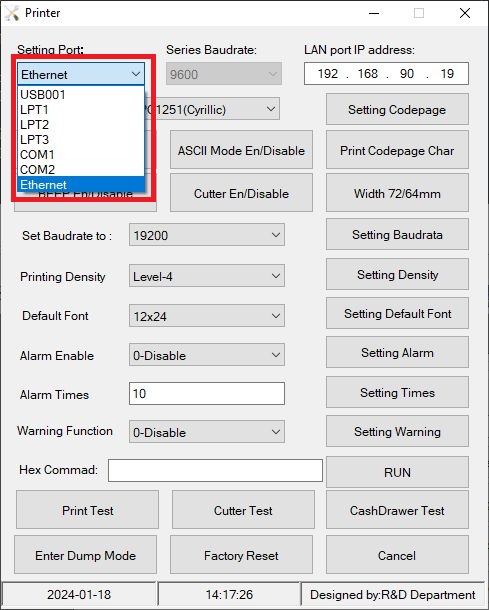Click the Default Font label
The width and height of the screenshot is (489, 610).
coord(55,316)
